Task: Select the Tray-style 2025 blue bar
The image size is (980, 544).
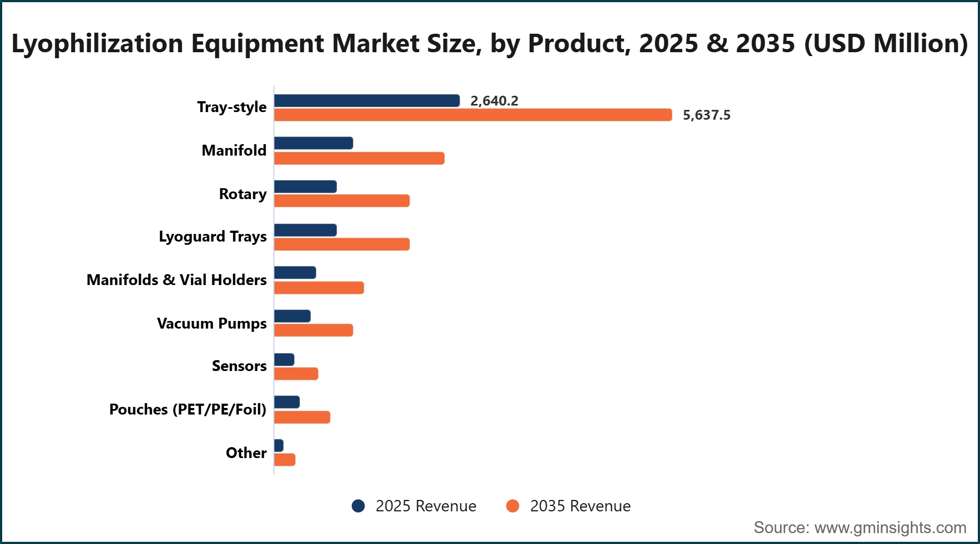Action: (x=367, y=101)
